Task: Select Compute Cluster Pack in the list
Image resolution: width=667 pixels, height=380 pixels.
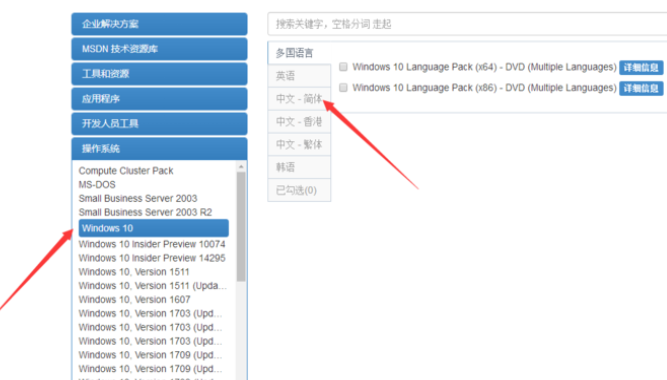Action: (126, 171)
